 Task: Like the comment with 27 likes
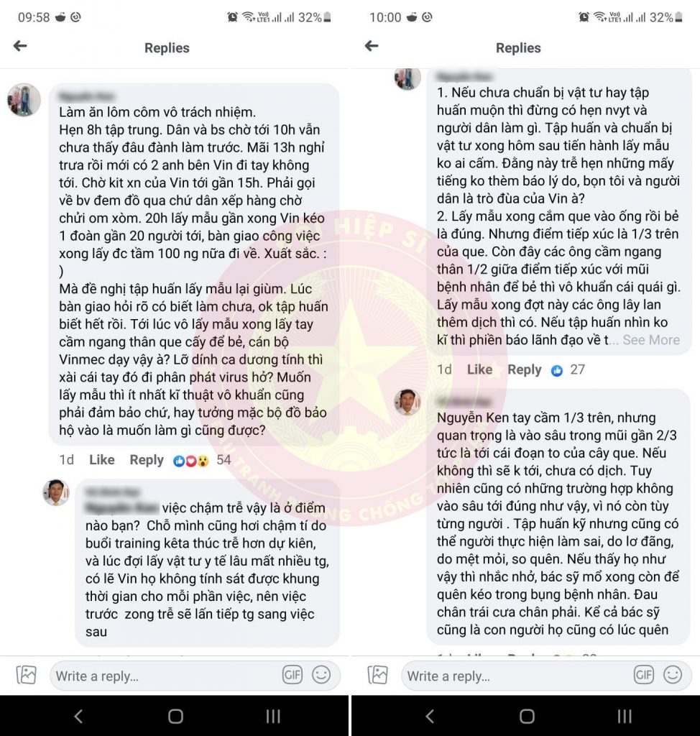point(479,370)
